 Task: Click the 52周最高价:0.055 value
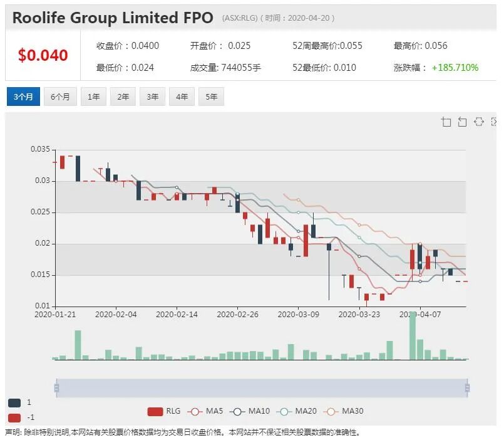327,46
